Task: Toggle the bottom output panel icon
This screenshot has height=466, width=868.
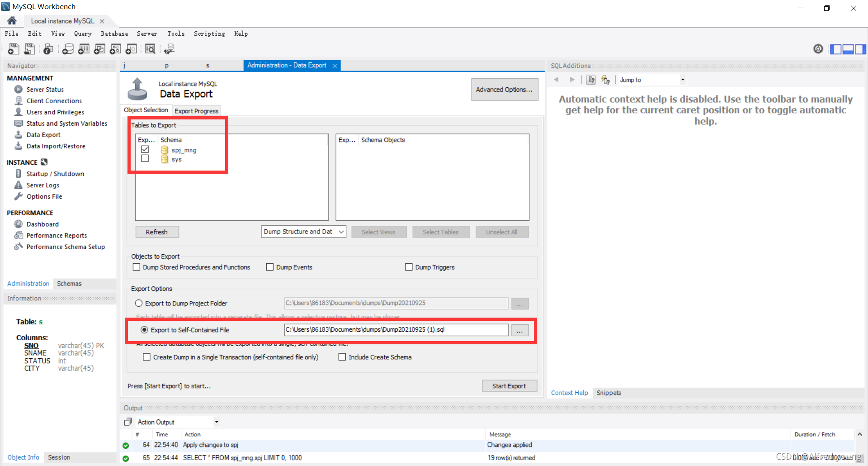Action: (848, 49)
